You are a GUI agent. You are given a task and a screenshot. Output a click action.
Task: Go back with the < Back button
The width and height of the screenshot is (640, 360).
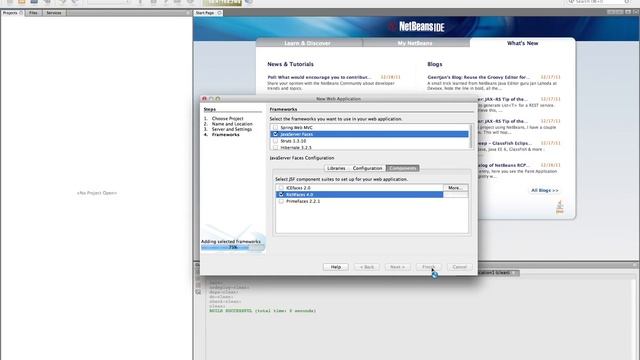(x=367, y=267)
